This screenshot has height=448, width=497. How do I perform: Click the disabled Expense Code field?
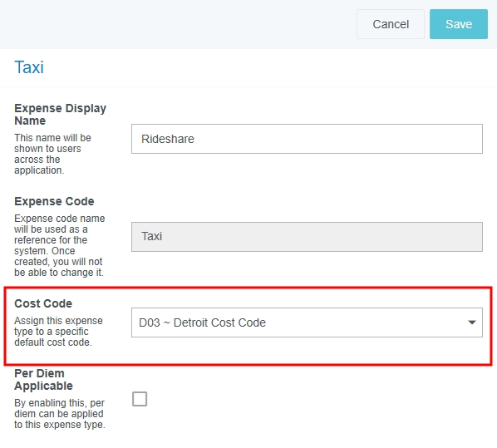point(307,237)
